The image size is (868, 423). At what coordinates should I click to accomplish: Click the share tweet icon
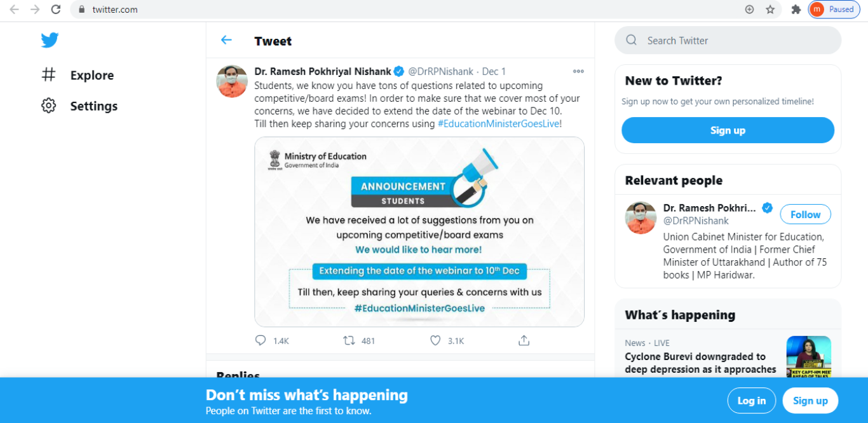tap(524, 341)
